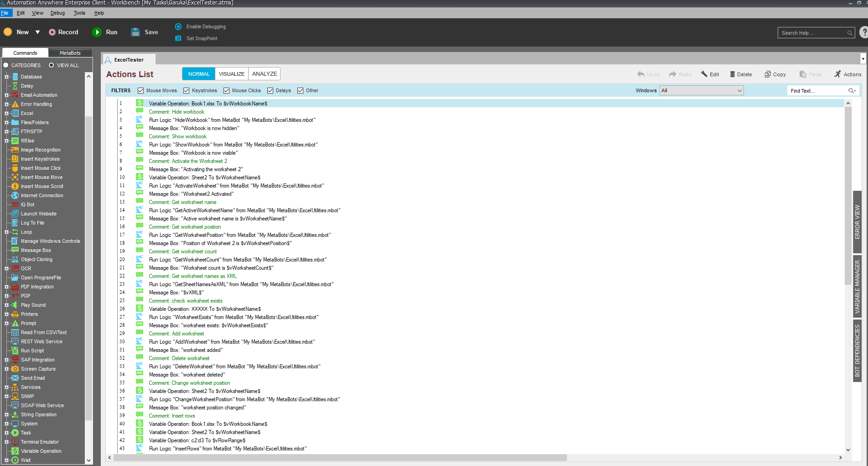Expand the Excel command category
868x466 pixels.
6,113
